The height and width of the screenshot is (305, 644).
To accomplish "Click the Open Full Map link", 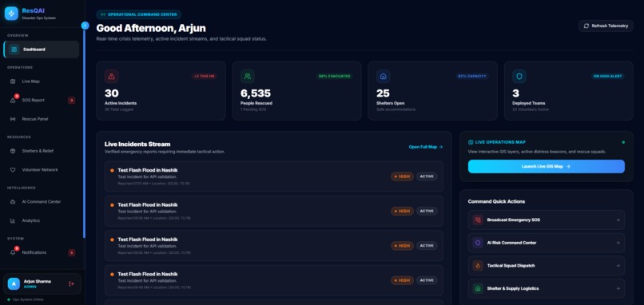I will click(426, 147).
